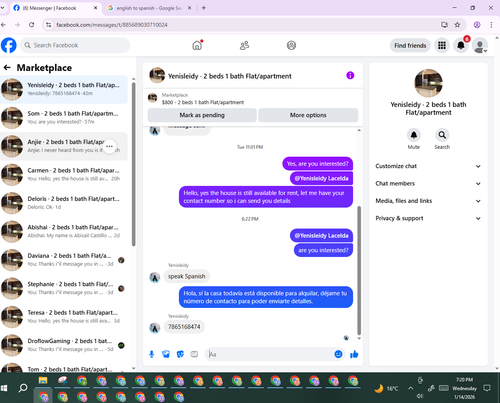Click the Facebook logo
Viewport: 500px width, 403px height.
tap(9, 45)
